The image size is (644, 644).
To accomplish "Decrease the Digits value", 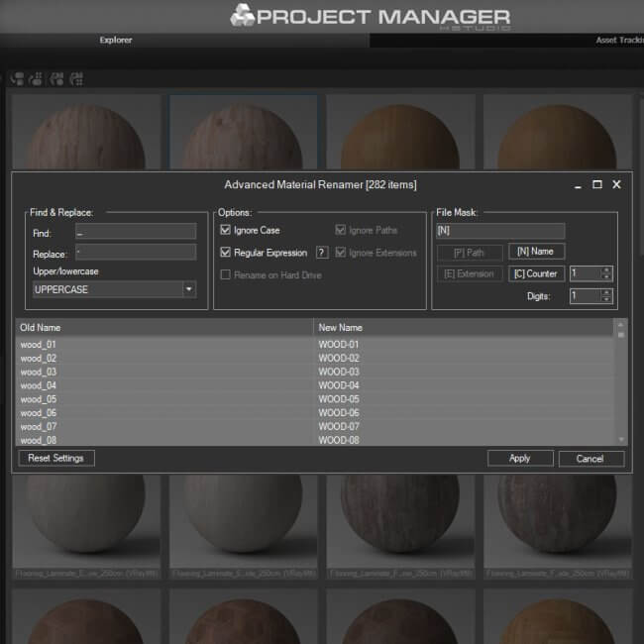I will click(606, 299).
